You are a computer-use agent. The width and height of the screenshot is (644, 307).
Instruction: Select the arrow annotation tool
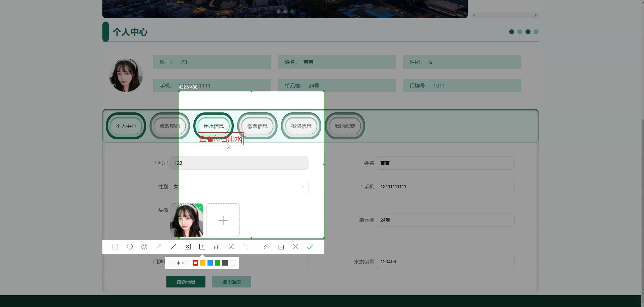[x=159, y=247]
